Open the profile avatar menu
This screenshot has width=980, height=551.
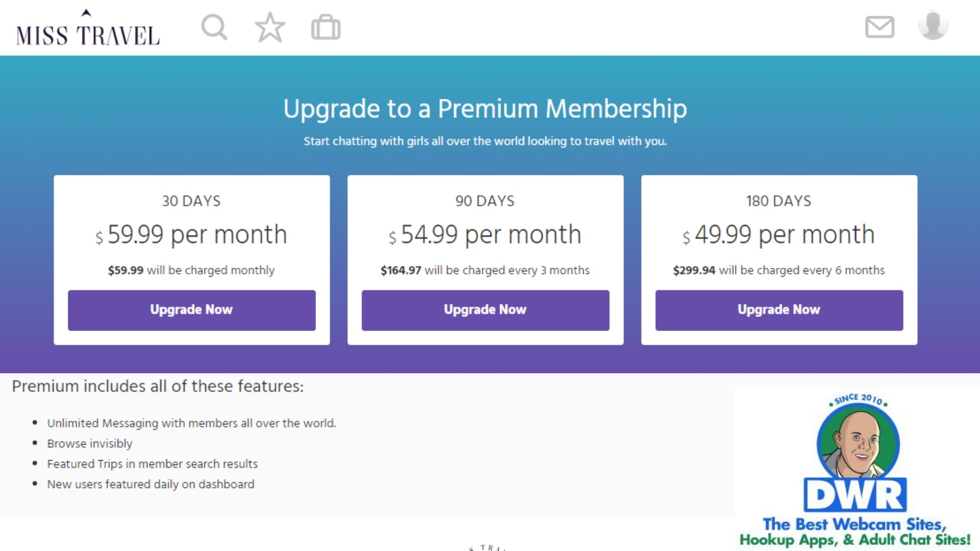click(x=933, y=25)
